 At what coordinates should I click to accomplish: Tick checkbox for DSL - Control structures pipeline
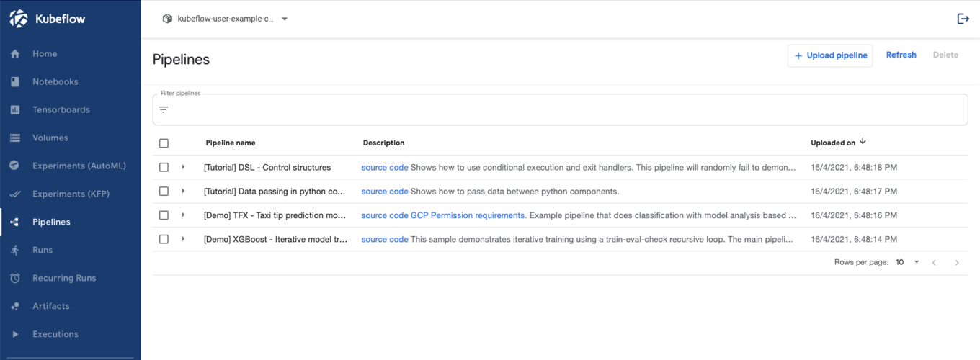point(164,167)
